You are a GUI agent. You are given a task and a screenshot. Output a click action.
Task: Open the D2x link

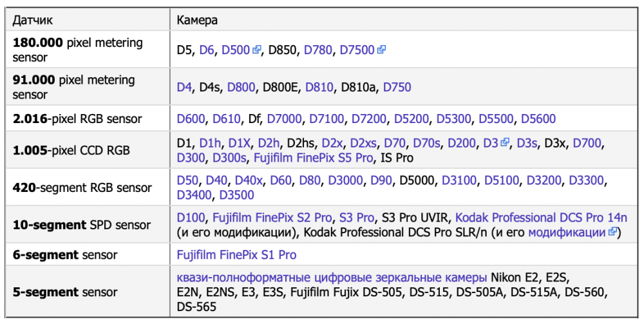(x=332, y=143)
